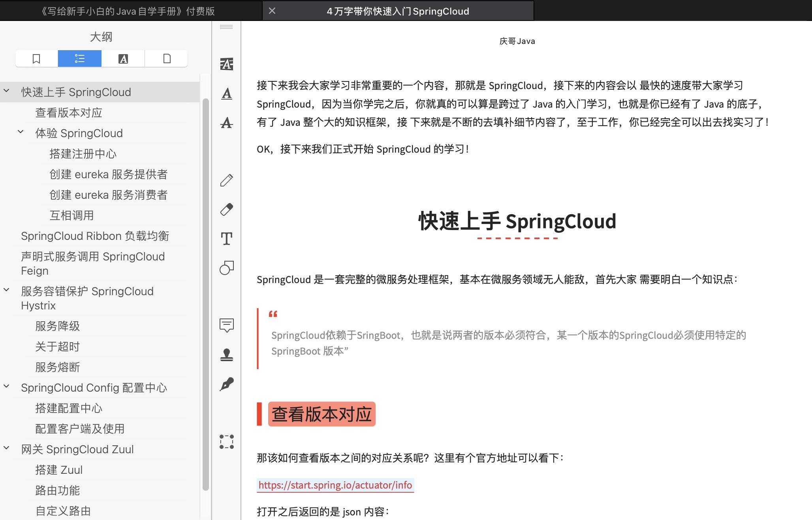This screenshot has width=812, height=520.
Task: Jump to 搭建注册中心 in outline
Action: tap(83, 154)
